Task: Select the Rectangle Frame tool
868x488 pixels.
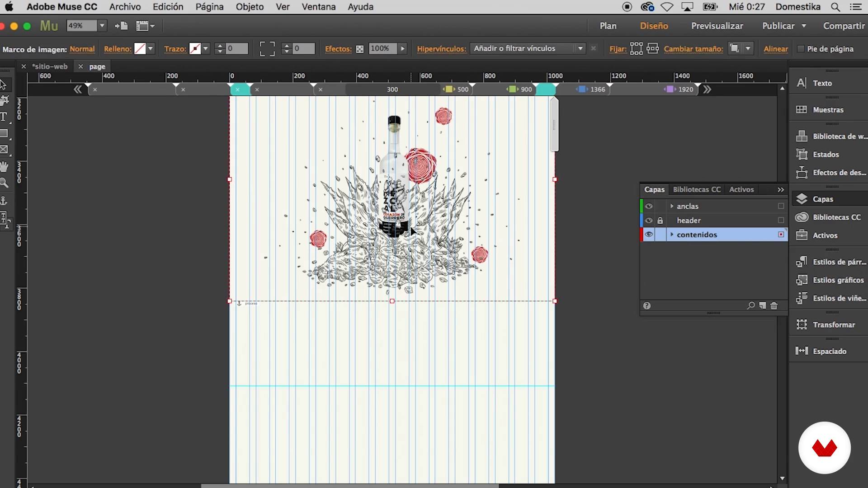Action: pyautogui.click(x=5, y=150)
